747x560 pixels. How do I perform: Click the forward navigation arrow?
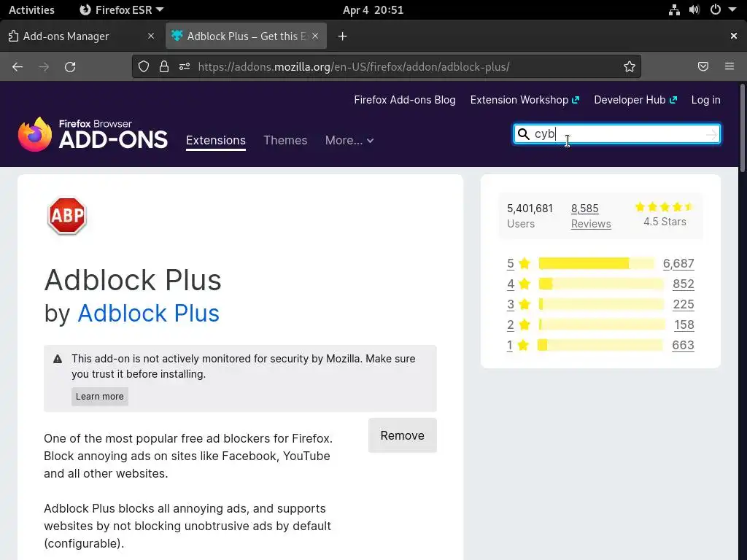tap(44, 66)
